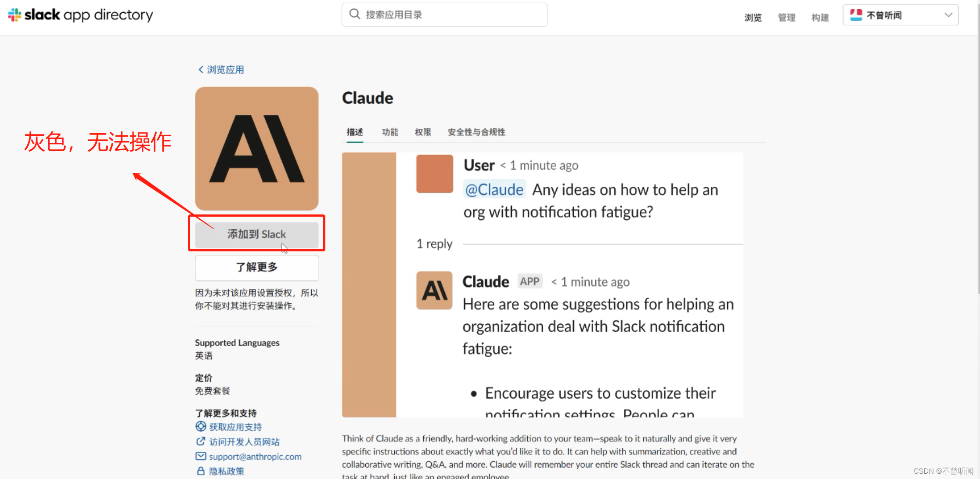The width and height of the screenshot is (980, 479).
Task: Click the 了解更多 button
Action: tap(257, 267)
